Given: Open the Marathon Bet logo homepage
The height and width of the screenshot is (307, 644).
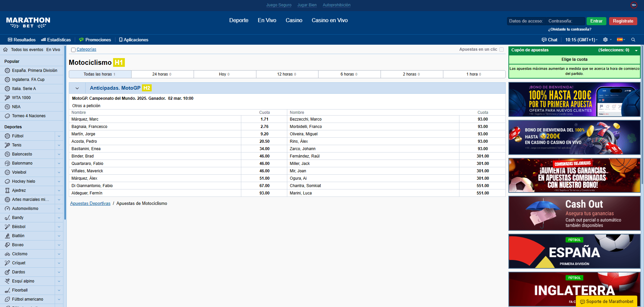Looking at the screenshot, I should (28, 23).
